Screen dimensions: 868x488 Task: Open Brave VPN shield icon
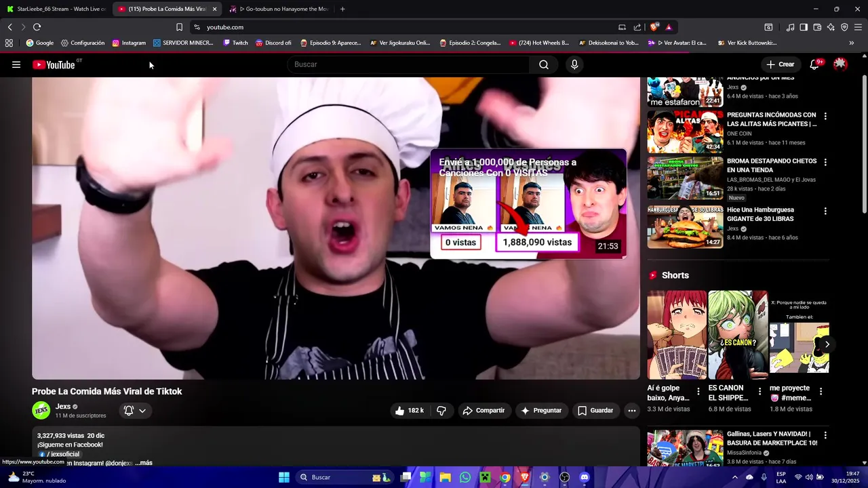844,27
